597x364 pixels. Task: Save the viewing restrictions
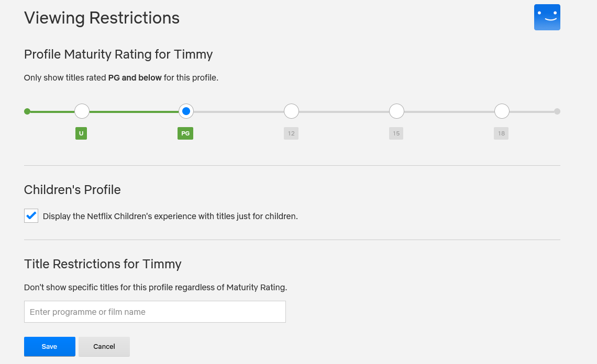50,346
